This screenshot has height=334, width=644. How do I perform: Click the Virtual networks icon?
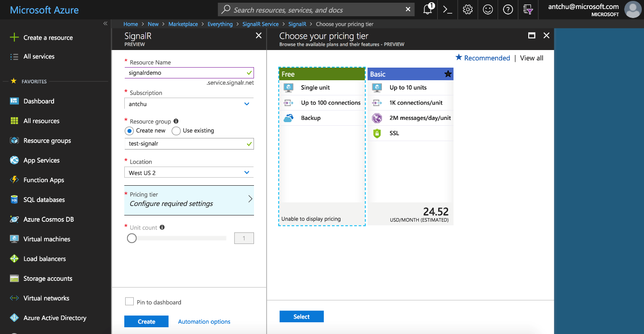tap(14, 298)
